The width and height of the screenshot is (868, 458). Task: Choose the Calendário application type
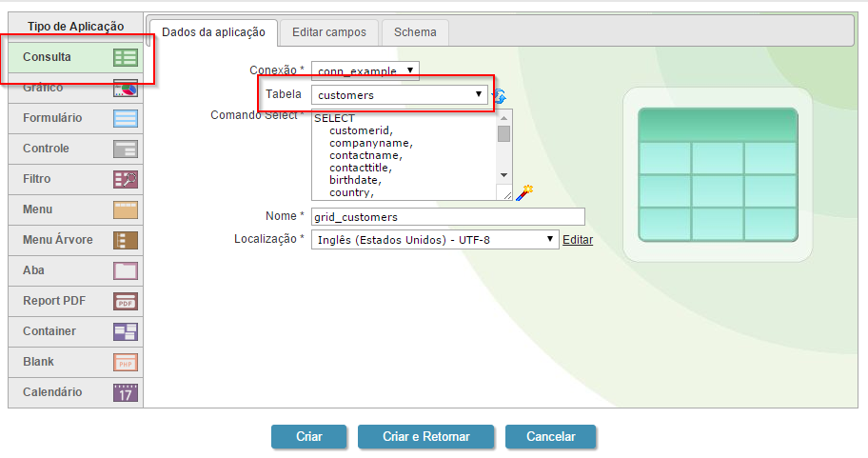coord(74,392)
